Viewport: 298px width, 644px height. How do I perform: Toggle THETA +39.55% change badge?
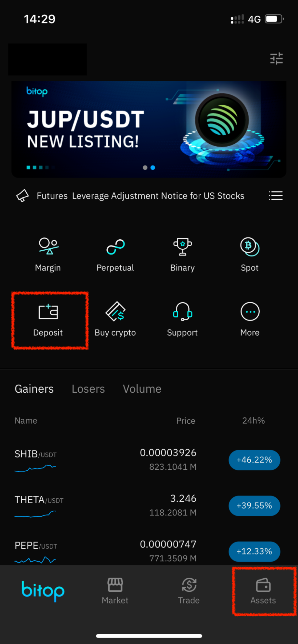254,505
